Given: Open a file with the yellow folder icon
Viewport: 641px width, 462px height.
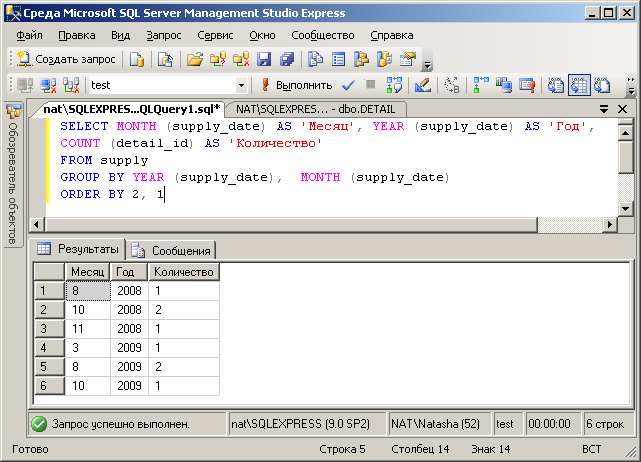Looking at the screenshot, I should tap(195, 59).
